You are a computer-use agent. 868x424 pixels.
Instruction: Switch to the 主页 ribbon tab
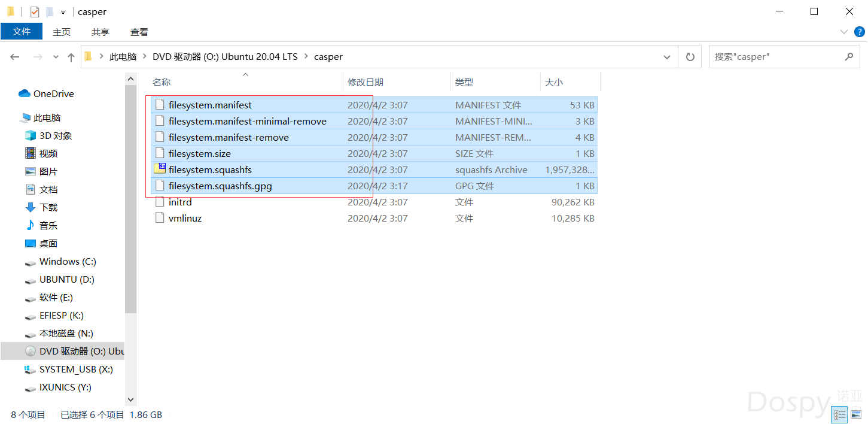point(62,32)
